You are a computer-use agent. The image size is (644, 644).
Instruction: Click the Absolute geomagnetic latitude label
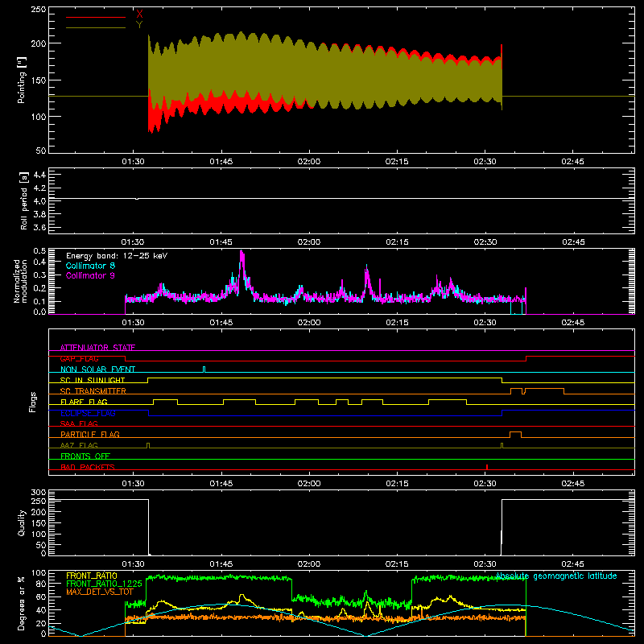click(556, 576)
